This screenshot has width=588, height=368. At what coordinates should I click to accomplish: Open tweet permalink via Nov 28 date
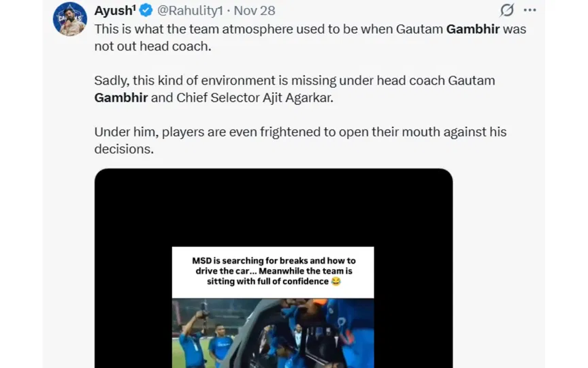255,11
